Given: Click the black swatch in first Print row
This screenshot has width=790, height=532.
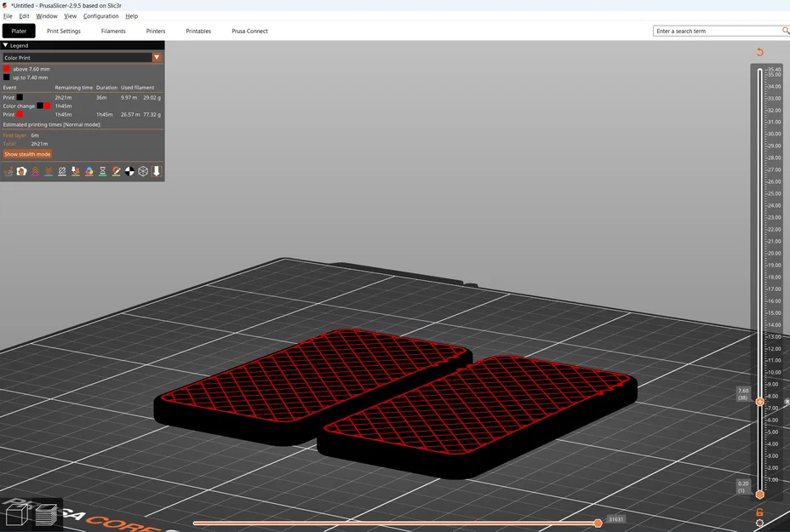Looking at the screenshot, I should (x=20, y=97).
